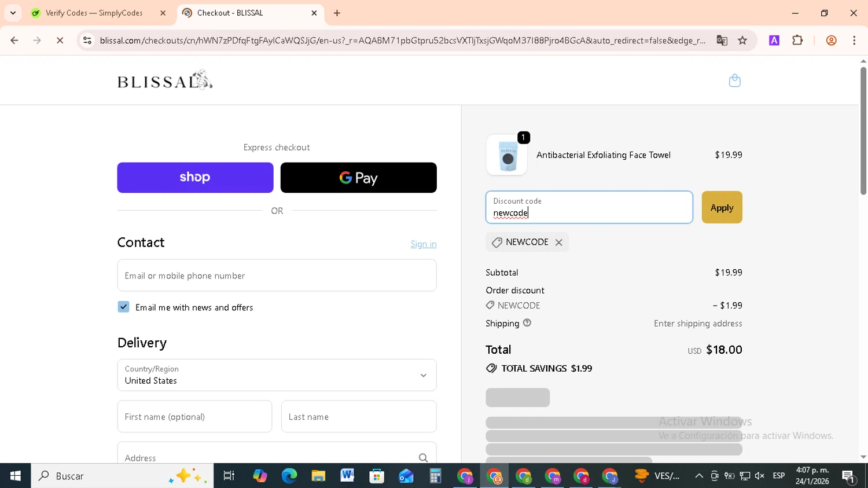Switch to the Verify Codes — SimplyCodes tab

click(x=94, y=13)
